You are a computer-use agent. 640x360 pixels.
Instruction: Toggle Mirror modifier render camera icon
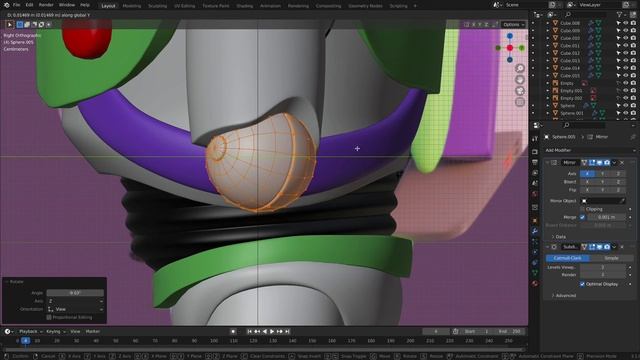(x=607, y=162)
